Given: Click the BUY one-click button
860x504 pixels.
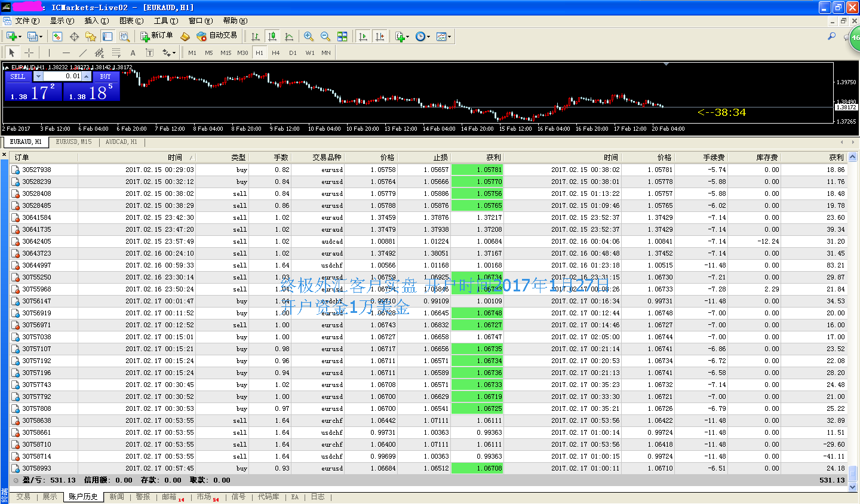Looking at the screenshot, I should (x=106, y=76).
